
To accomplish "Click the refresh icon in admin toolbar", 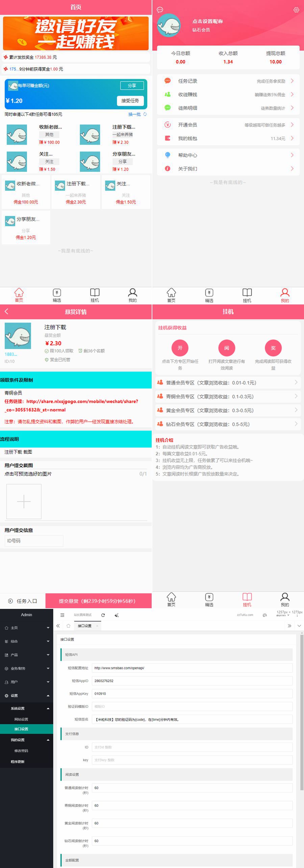I will [103, 615].
